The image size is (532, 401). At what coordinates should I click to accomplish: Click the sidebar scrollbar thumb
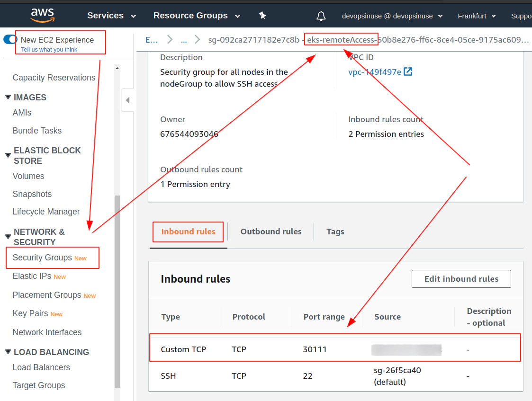[117, 292]
